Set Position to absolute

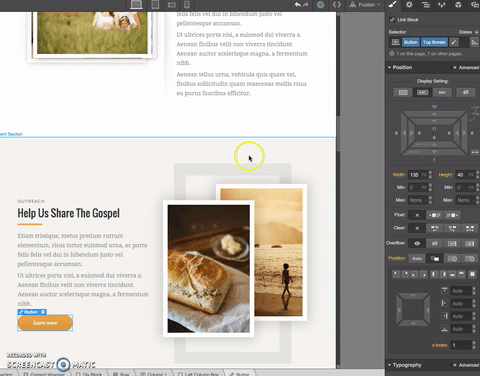[452, 258]
